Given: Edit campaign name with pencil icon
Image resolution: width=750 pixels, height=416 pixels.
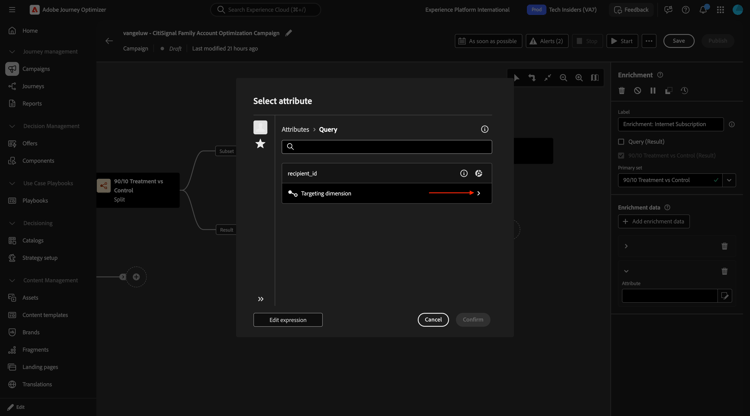Looking at the screenshot, I should [288, 33].
